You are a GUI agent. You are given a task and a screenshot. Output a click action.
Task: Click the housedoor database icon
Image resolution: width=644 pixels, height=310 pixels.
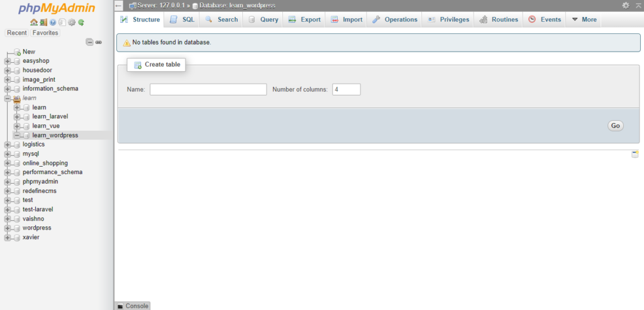point(17,70)
